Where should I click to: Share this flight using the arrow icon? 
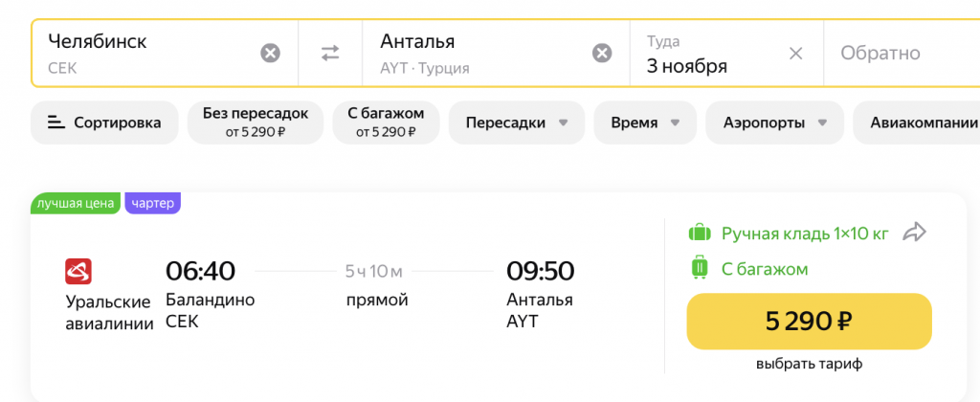point(914,234)
